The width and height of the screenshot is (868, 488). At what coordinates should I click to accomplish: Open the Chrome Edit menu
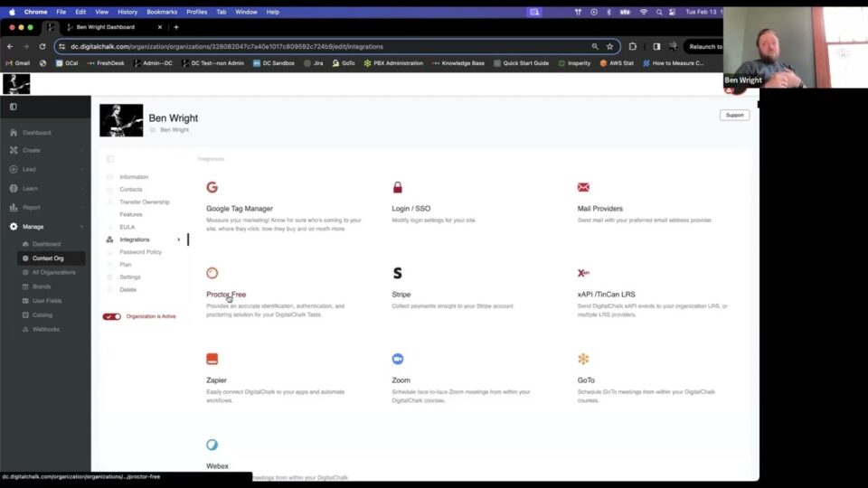pyautogui.click(x=80, y=12)
